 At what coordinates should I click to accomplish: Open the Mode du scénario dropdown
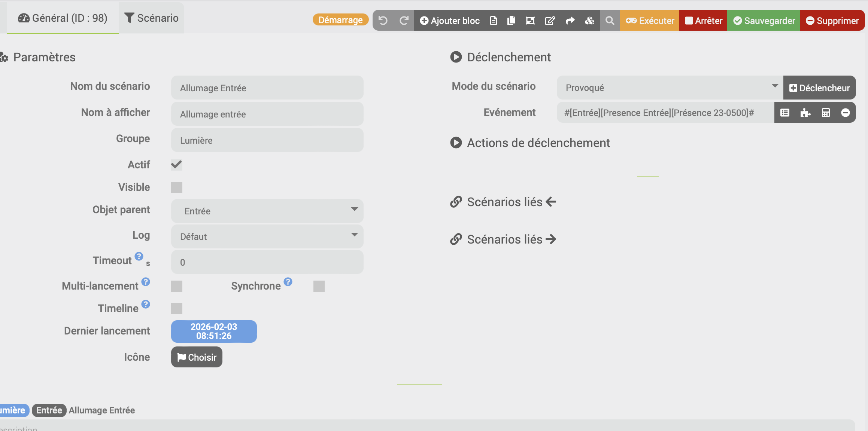click(x=669, y=88)
